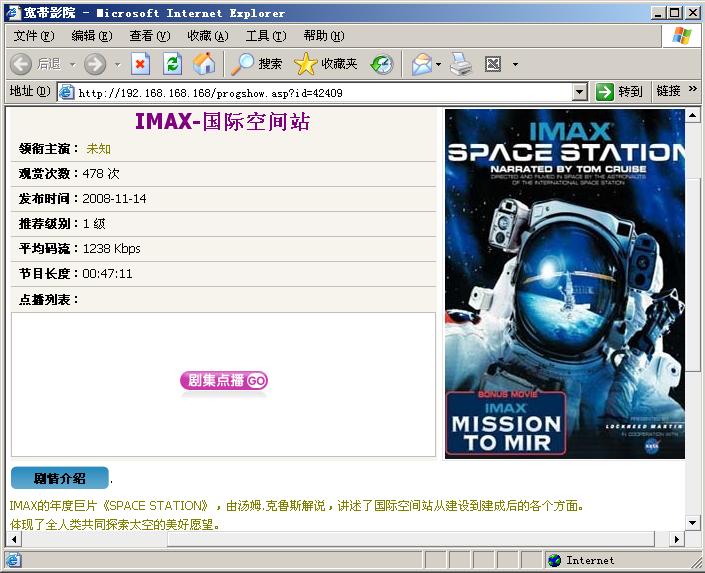Open the Forward history dropdown arrow
The width and height of the screenshot is (705, 573).
pos(117,65)
